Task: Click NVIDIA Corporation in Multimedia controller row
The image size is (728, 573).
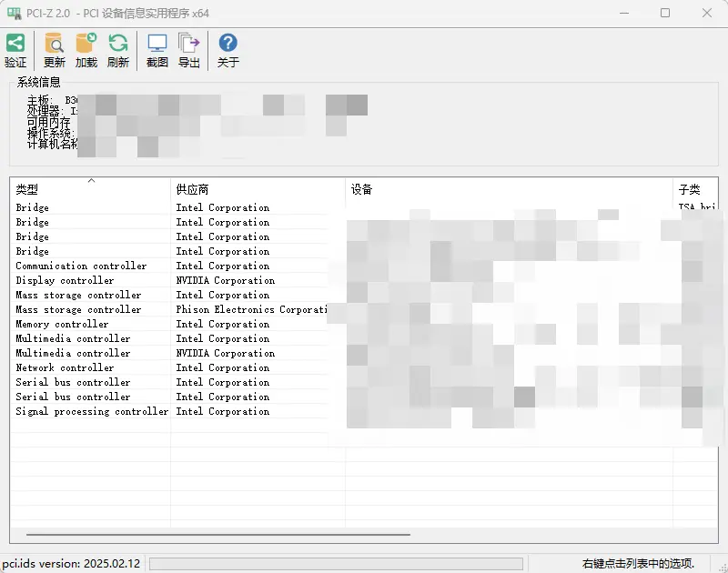Action: (x=225, y=353)
